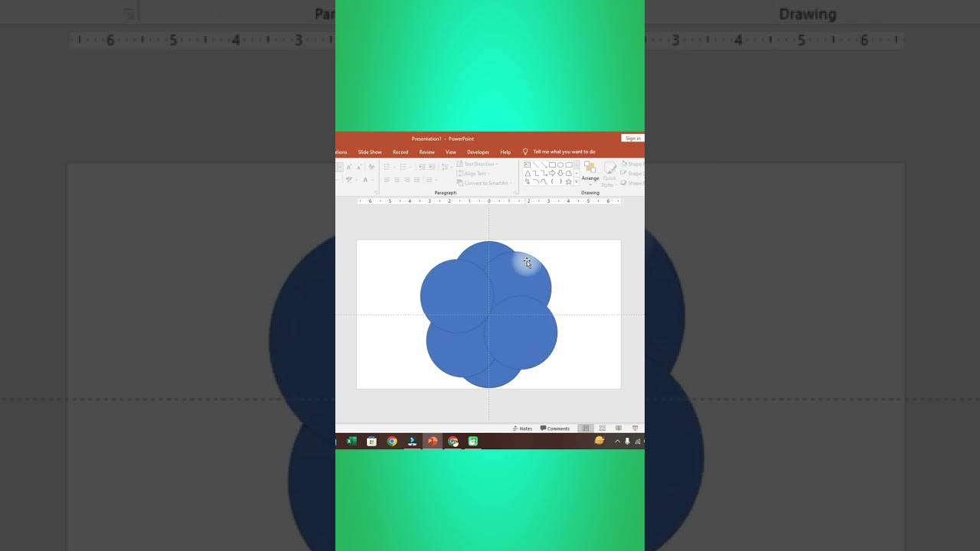Open the Text Direction dropdown
980x551 pixels.
point(478,164)
